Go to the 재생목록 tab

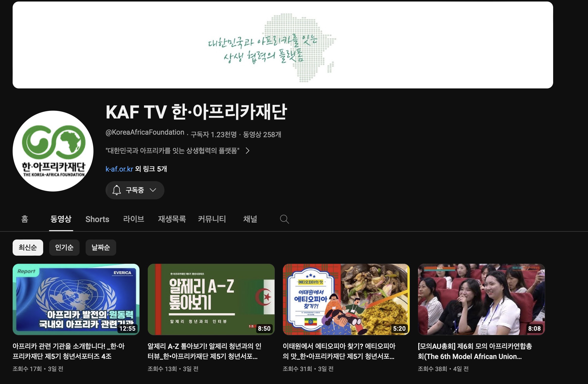pyautogui.click(x=172, y=219)
